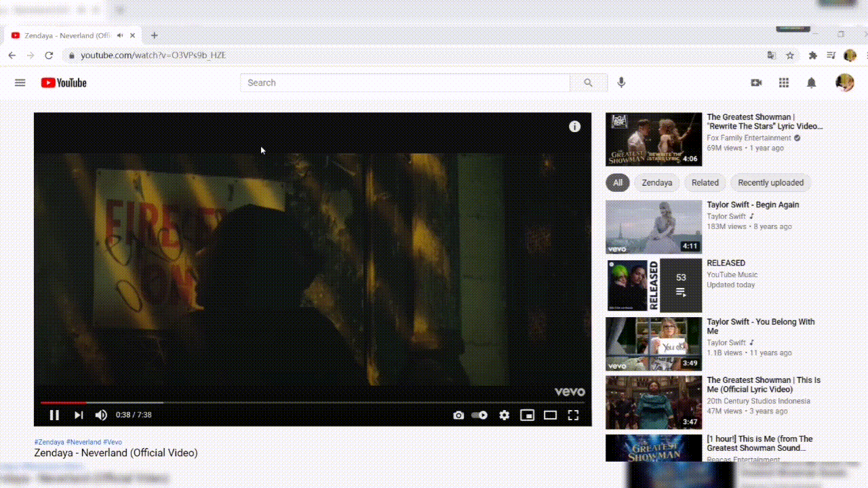Open You Belong With Me thumbnail
The width and height of the screenshot is (868, 488).
(654, 344)
